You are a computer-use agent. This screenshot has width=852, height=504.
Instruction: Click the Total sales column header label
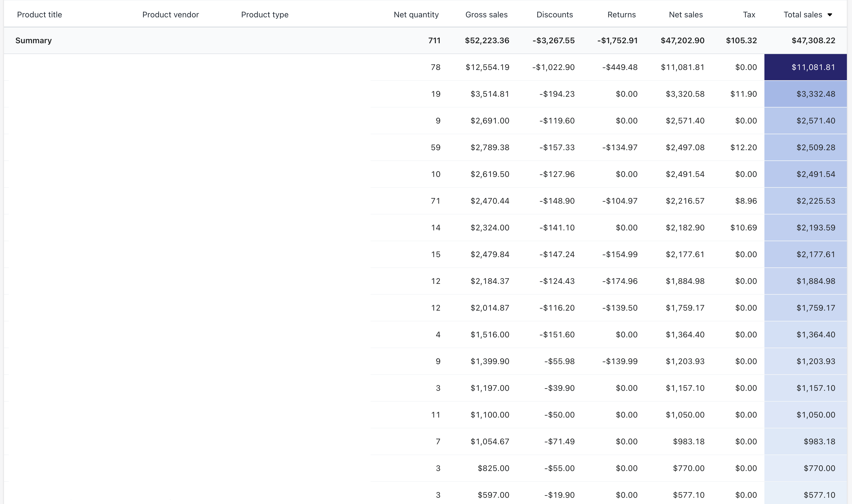click(x=803, y=15)
